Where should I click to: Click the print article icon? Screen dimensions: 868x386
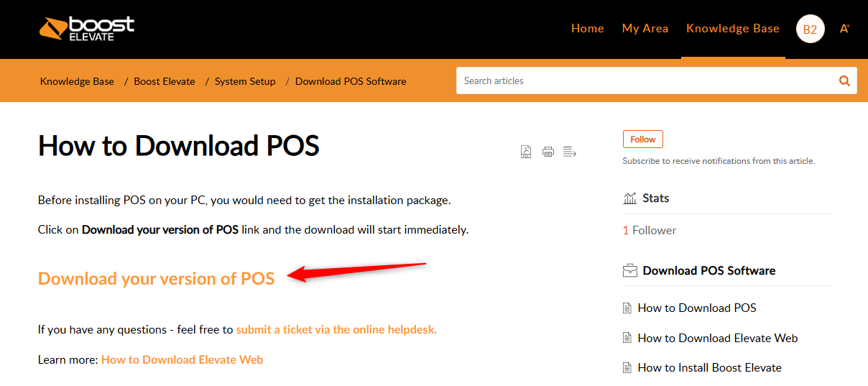click(548, 152)
